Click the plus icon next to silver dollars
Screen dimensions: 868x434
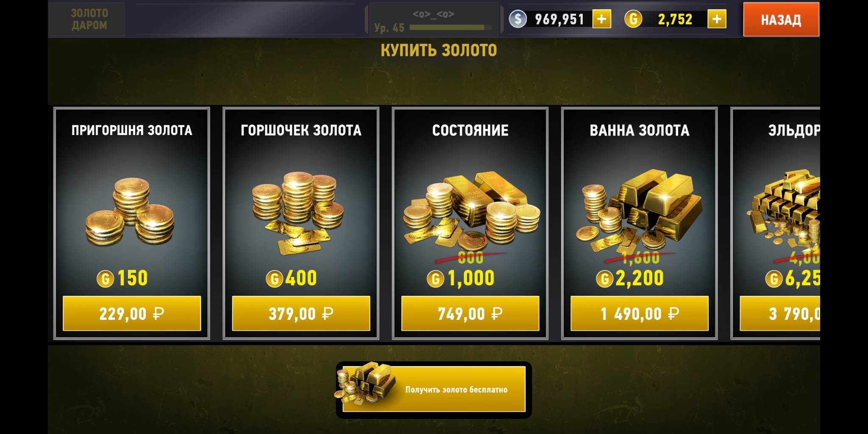click(601, 19)
